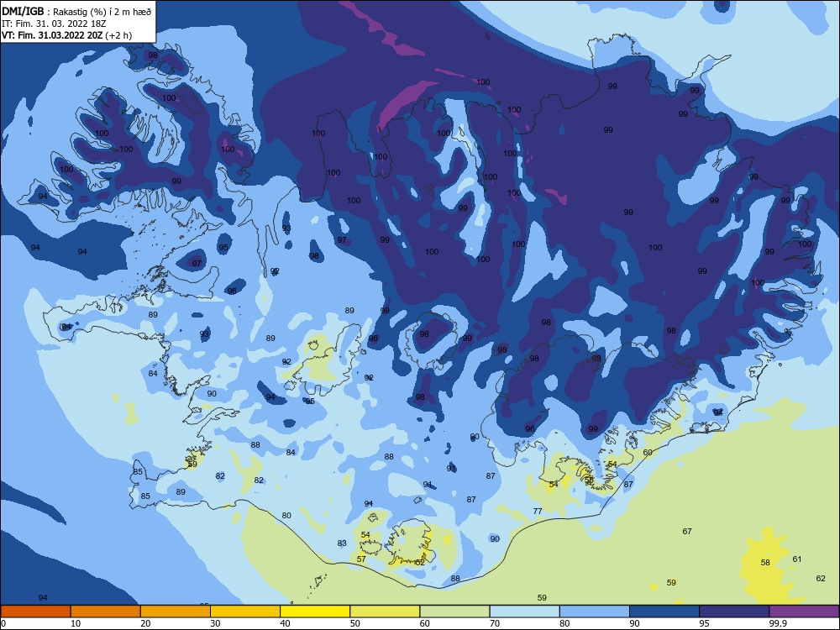Viewport: 840px width, 630px height.
Task: Click the "DMI/IGB : Rakastig (%) í 2 m hæð" title
Action: tap(76, 11)
